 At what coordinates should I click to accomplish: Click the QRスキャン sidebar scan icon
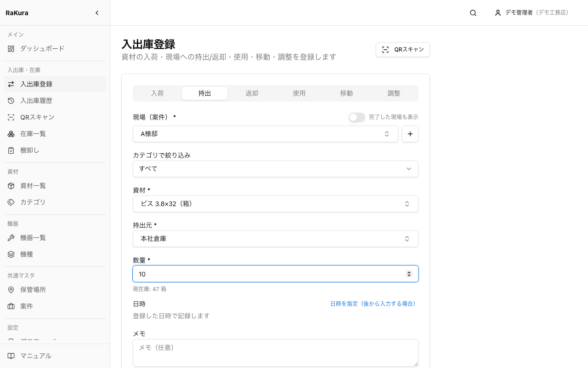pos(11,117)
